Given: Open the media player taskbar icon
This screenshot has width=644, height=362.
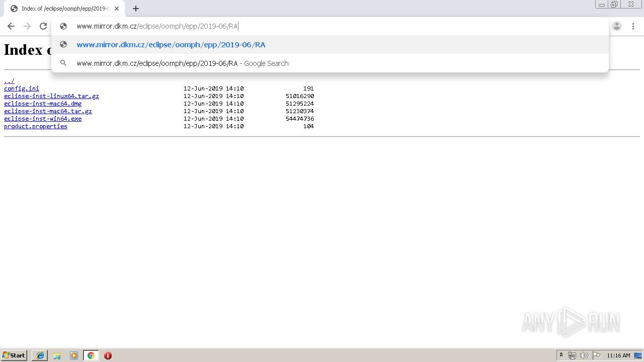Looking at the screenshot, I should pyautogui.click(x=74, y=355).
